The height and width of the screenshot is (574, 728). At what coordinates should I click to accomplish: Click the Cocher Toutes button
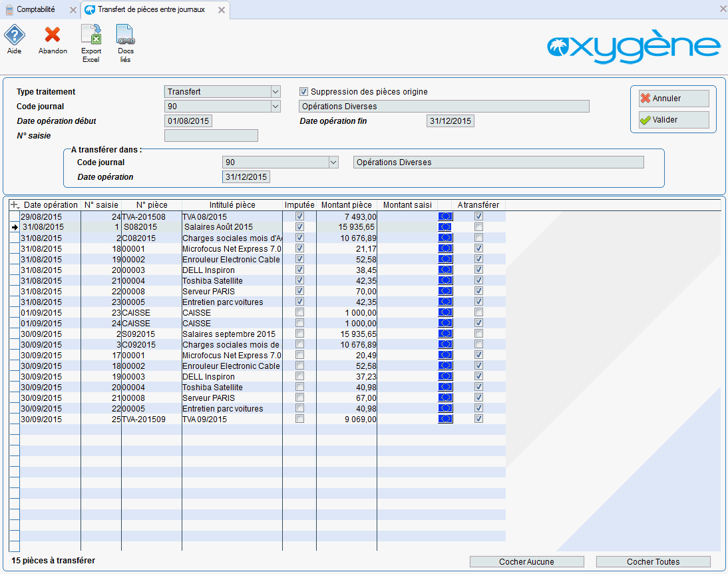click(x=653, y=562)
